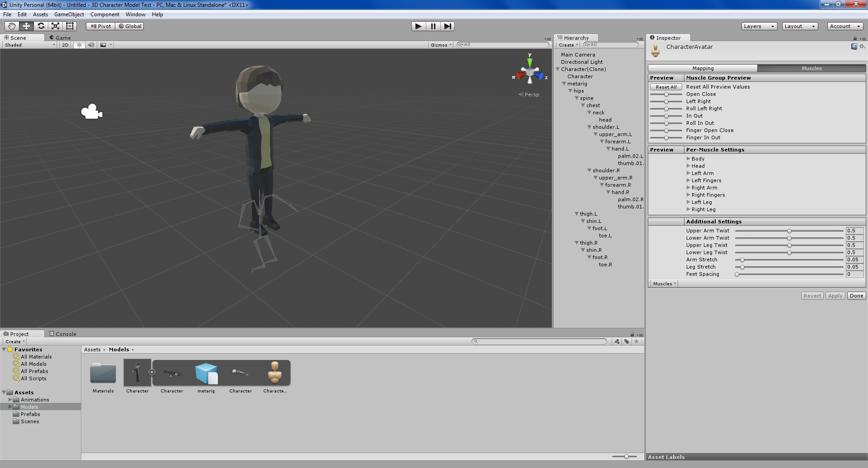The width and height of the screenshot is (868, 468).
Task: Toggle Pivot/Center handle mode
Action: (x=101, y=26)
